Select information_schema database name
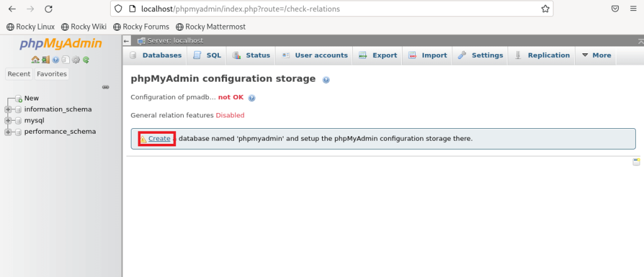 58,109
